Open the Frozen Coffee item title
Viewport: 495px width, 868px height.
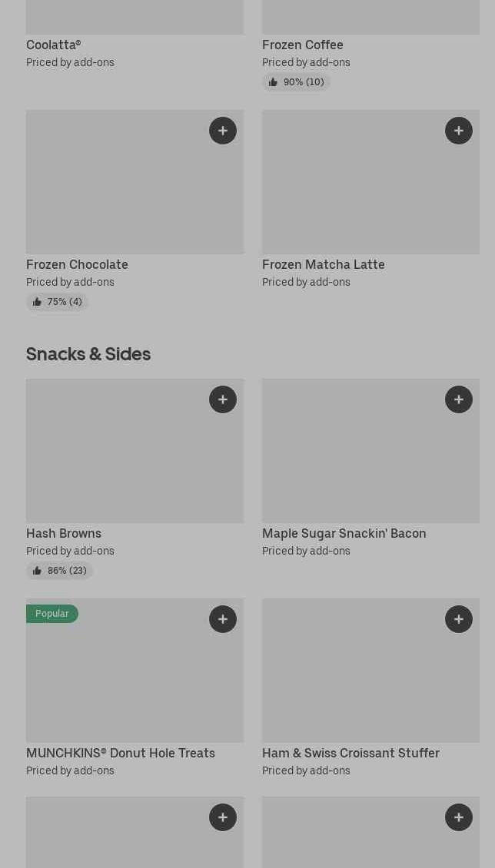coord(303,45)
